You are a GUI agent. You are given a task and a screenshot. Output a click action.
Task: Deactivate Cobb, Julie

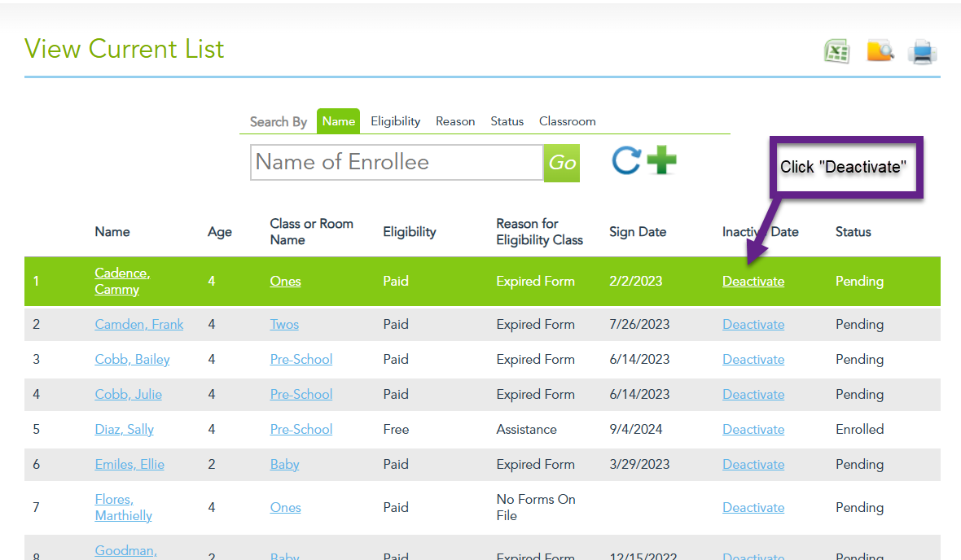click(753, 394)
